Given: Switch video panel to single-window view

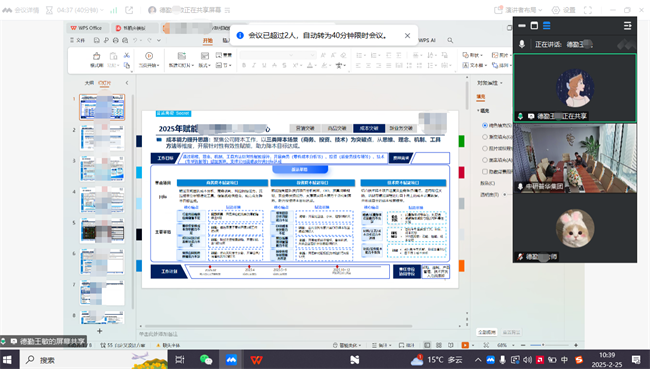Looking at the screenshot, I should click(x=534, y=26).
